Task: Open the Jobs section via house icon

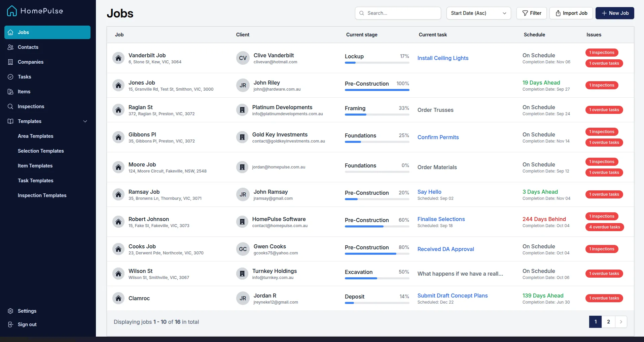Action: pyautogui.click(x=11, y=32)
